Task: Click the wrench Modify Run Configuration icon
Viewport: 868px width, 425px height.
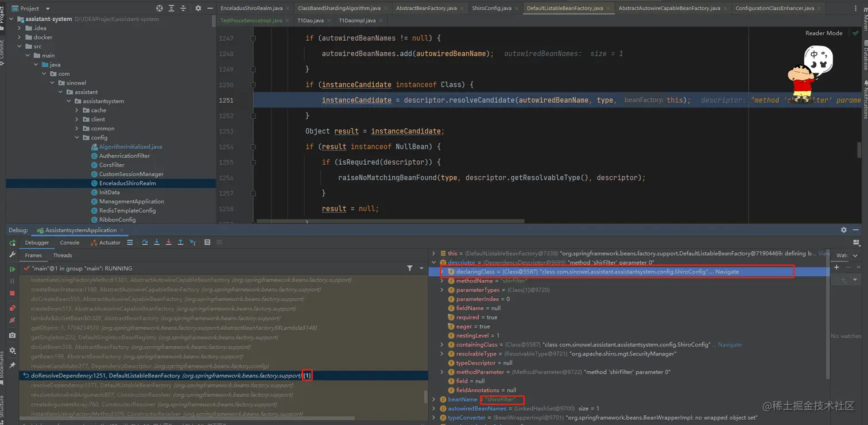Action: pyautogui.click(x=12, y=255)
